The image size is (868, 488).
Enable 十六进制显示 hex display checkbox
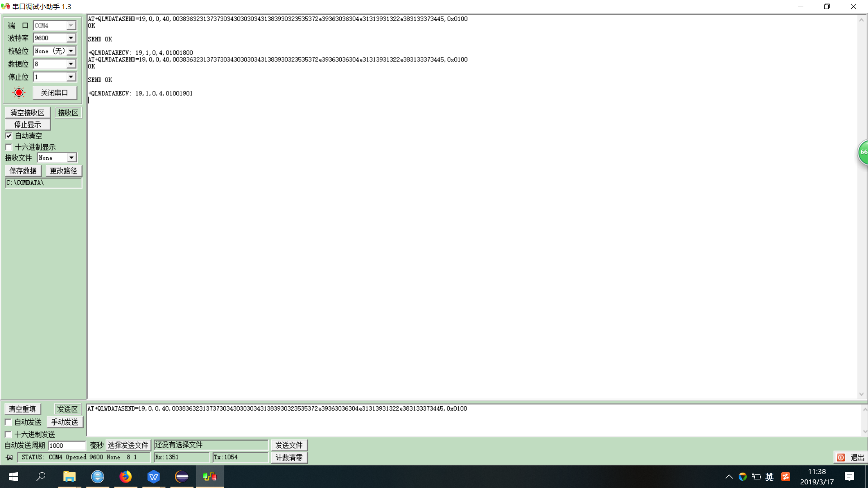[x=9, y=147]
